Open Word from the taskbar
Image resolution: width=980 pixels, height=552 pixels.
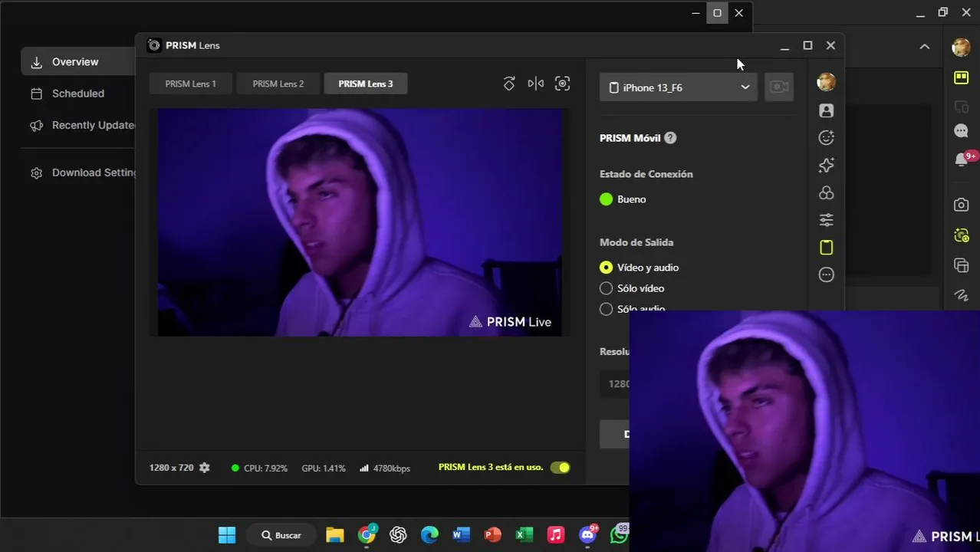click(461, 535)
